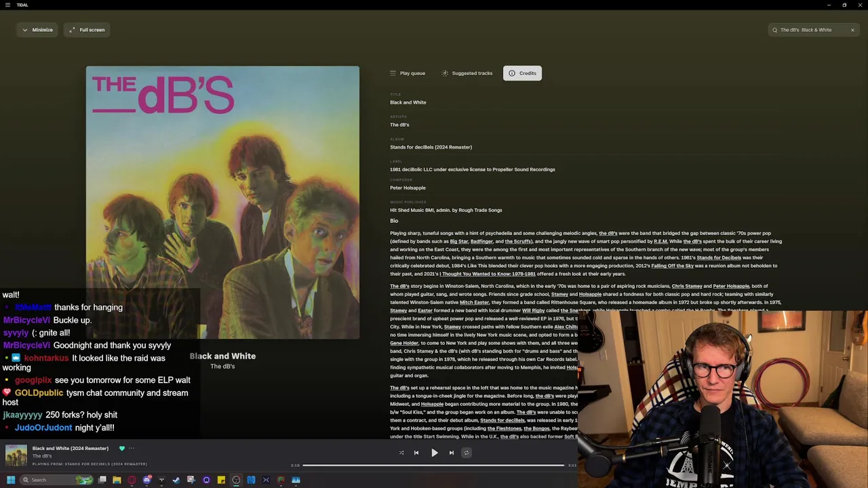
Task: Click the Play queue list icon
Action: tap(393, 73)
